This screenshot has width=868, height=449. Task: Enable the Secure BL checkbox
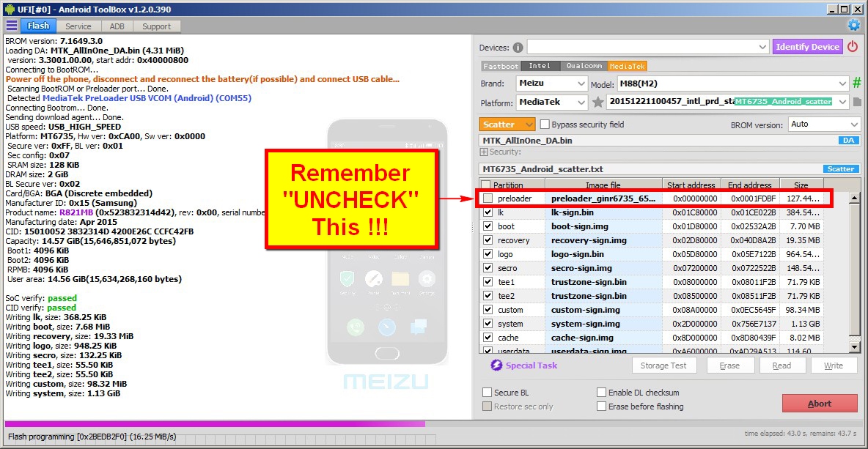click(x=487, y=393)
